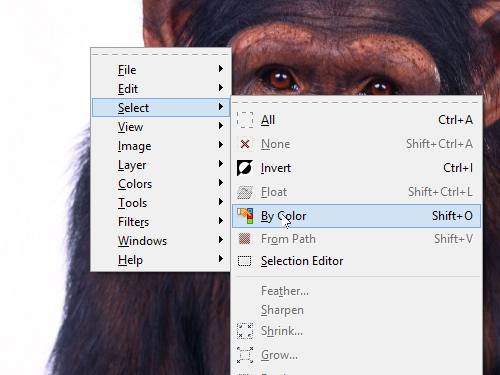This screenshot has height=375, width=500.
Task: Open the Windows submenu
Action: point(160,241)
